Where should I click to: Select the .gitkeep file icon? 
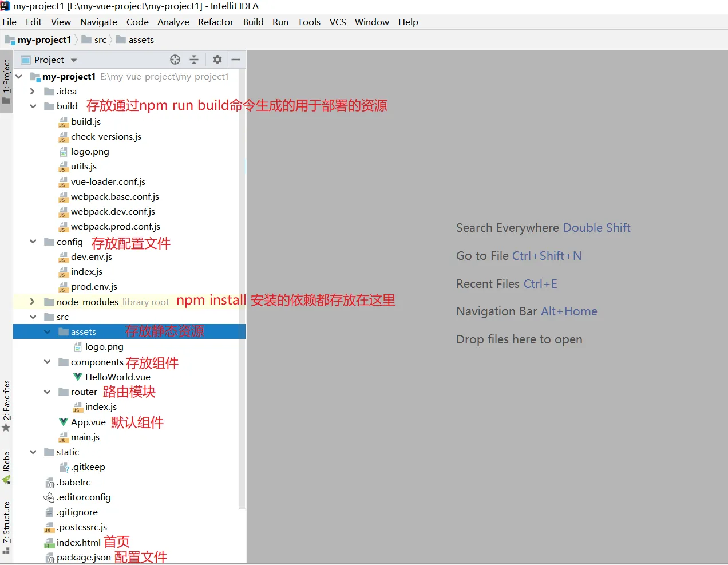(x=64, y=467)
